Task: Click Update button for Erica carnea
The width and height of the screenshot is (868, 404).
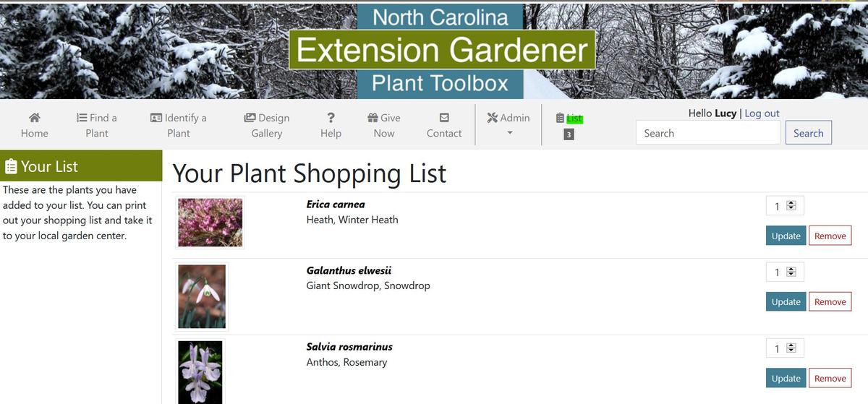Action: (x=786, y=236)
